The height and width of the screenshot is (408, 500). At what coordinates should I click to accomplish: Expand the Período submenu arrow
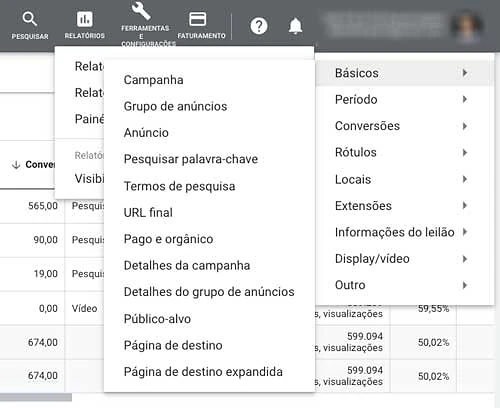click(465, 99)
